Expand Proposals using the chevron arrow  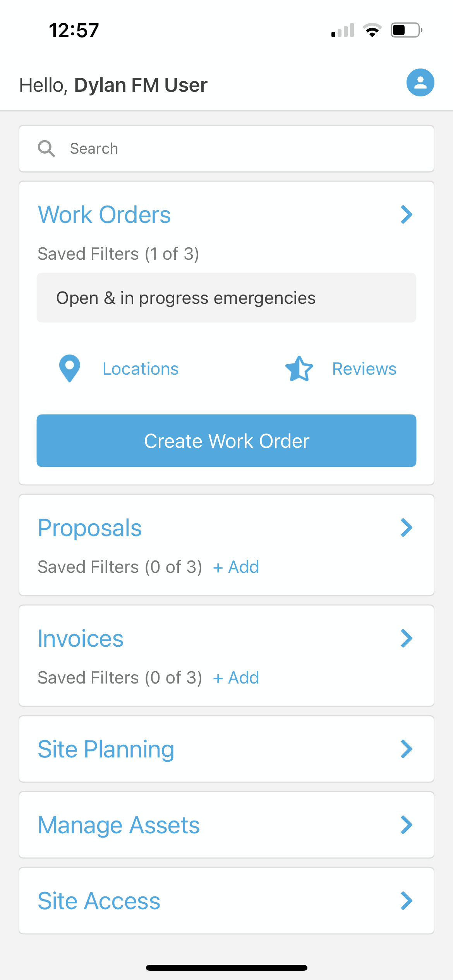pyautogui.click(x=407, y=528)
